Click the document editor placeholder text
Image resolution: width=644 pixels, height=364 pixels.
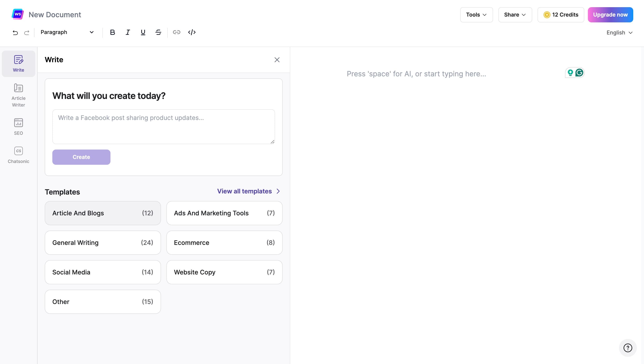416,74
